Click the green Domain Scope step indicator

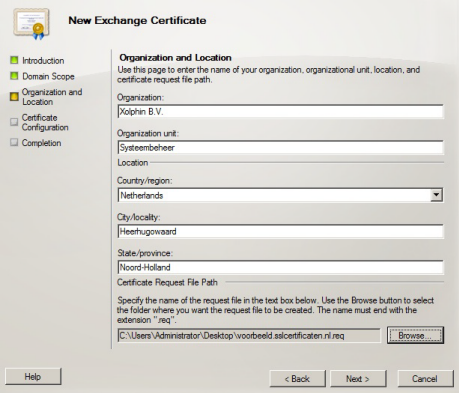click(x=14, y=76)
